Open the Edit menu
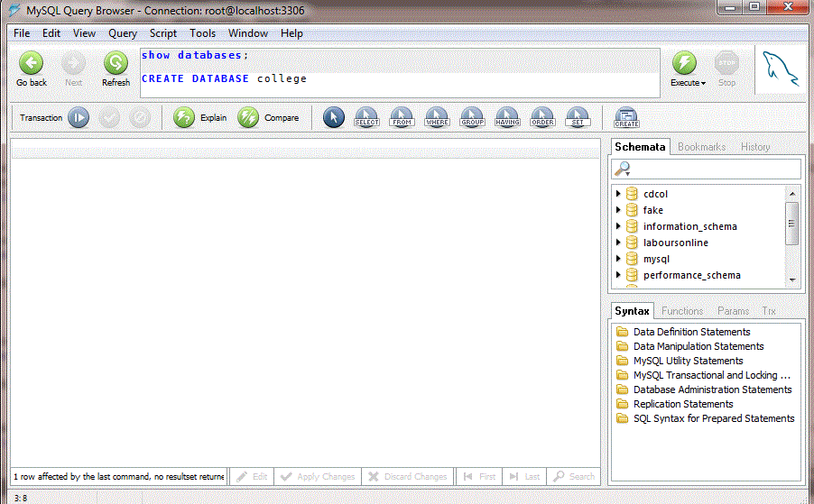The height and width of the screenshot is (504, 814). click(51, 33)
